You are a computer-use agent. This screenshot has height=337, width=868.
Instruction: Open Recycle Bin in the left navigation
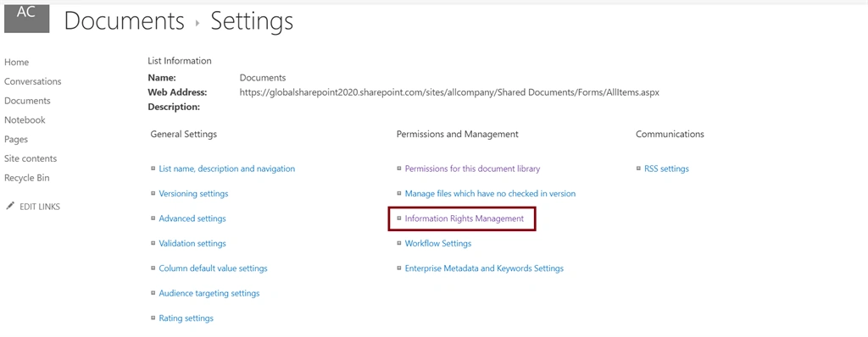coord(27,178)
